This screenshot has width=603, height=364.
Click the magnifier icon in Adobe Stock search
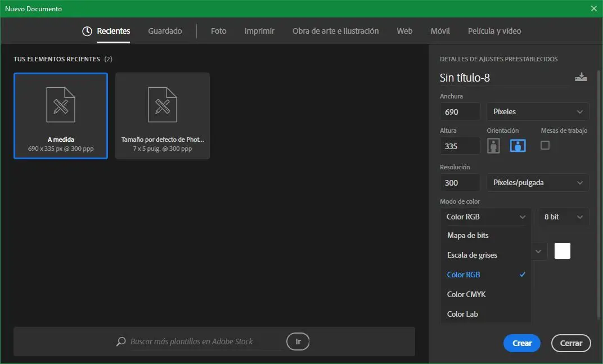tap(121, 341)
